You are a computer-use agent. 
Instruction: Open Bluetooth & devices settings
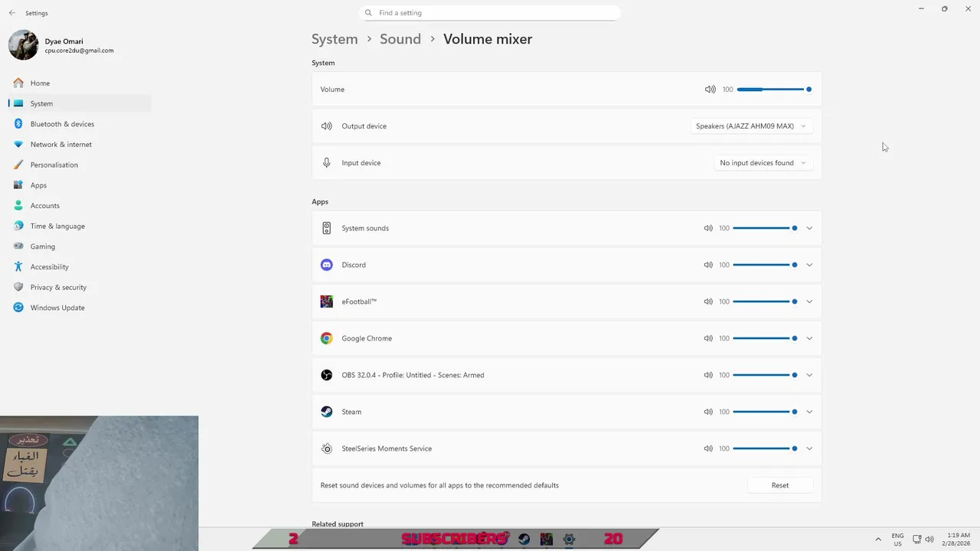pyautogui.click(x=62, y=124)
